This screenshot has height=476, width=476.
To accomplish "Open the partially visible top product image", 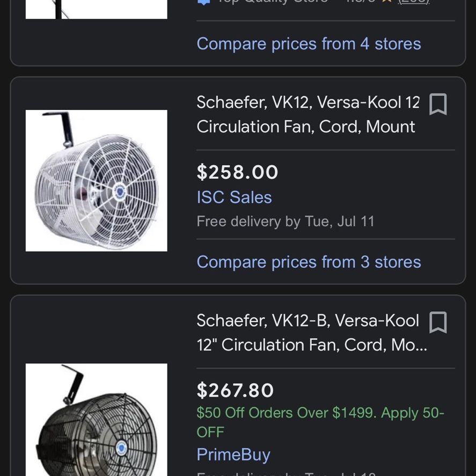I will [x=97, y=10].
